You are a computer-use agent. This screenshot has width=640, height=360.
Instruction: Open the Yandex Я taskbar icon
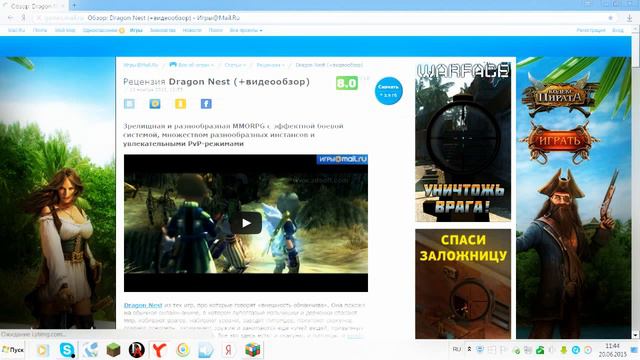coord(229,350)
